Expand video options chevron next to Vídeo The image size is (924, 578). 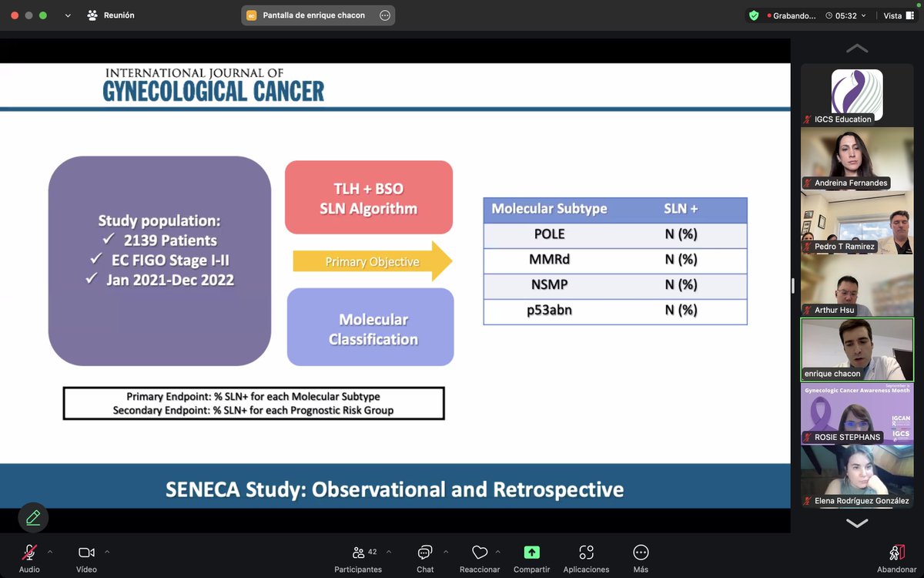point(107,552)
